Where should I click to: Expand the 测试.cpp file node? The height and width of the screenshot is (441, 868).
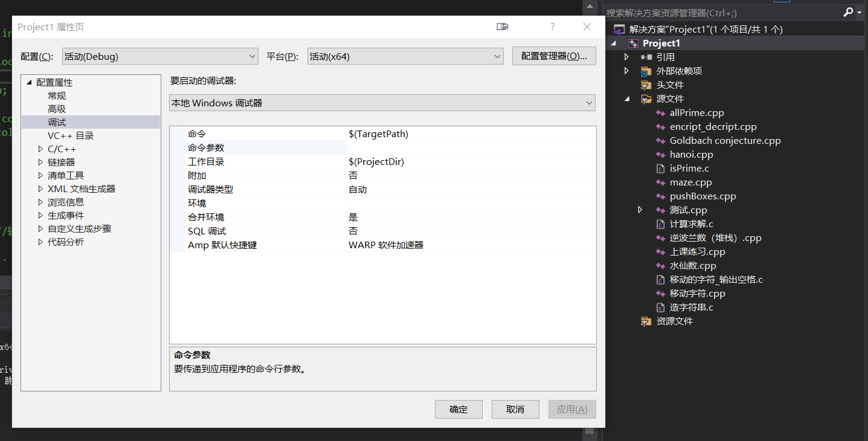click(x=640, y=210)
